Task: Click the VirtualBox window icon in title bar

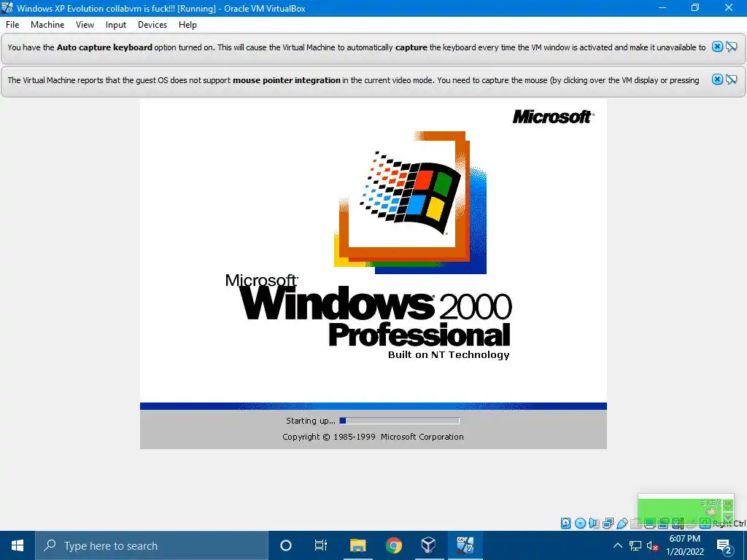Action: pos(7,8)
